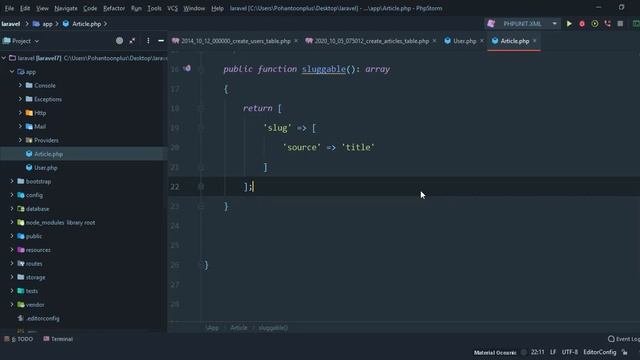The width and height of the screenshot is (640, 360).
Task: Open the Terminal tool window
Action: coord(58,339)
